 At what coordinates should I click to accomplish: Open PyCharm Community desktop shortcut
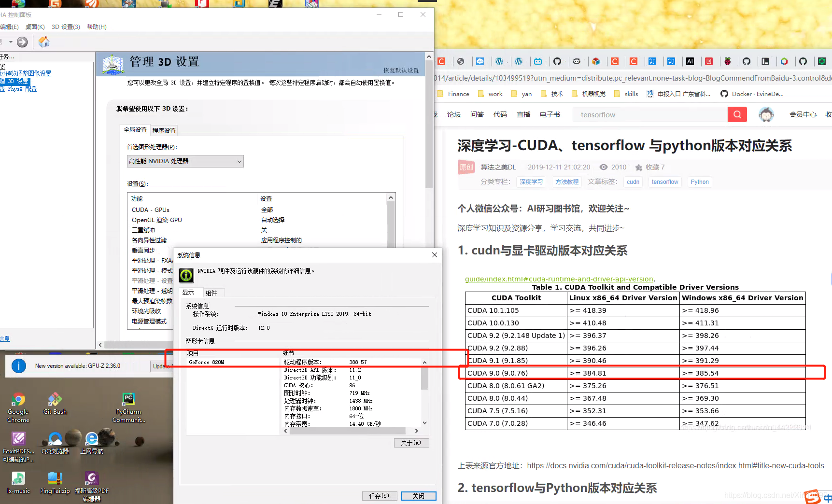128,408
